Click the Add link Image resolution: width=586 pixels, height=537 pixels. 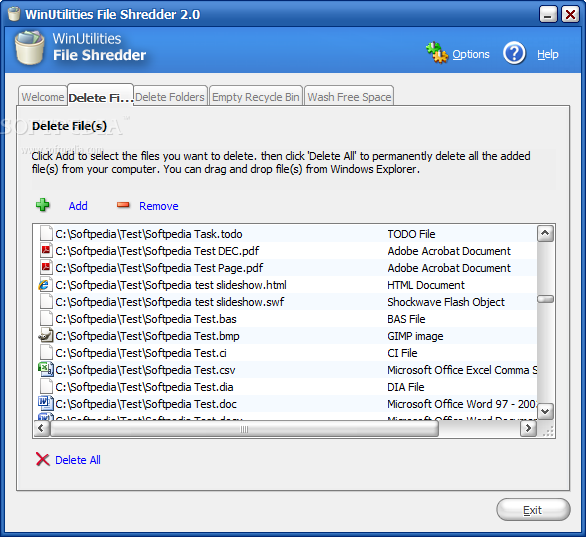(x=78, y=206)
